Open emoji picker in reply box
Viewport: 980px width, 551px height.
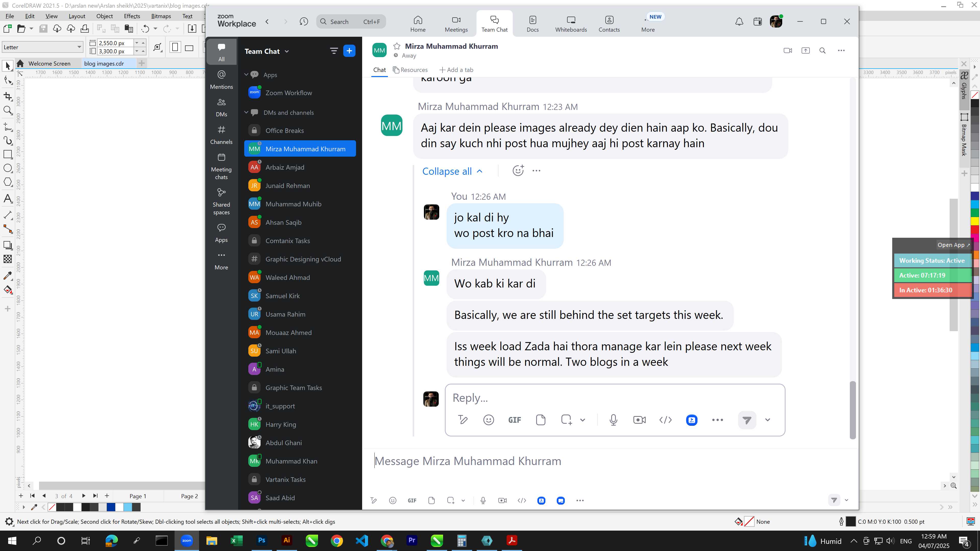[x=488, y=420]
